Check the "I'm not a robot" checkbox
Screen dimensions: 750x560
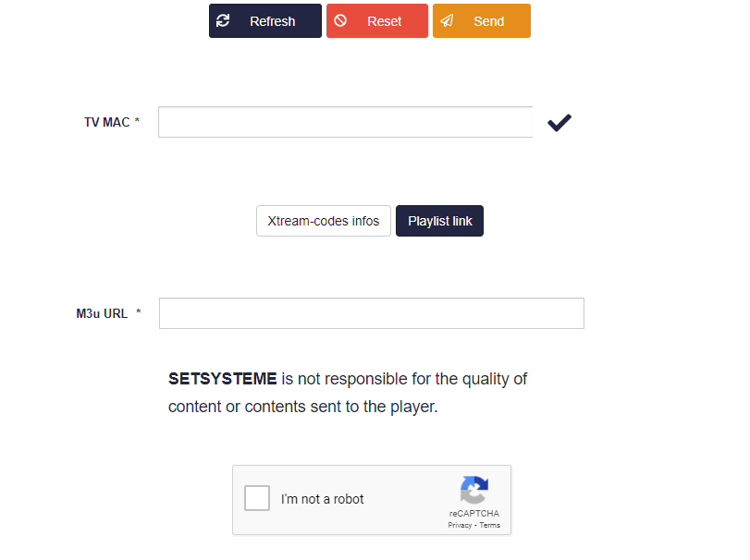tap(257, 499)
